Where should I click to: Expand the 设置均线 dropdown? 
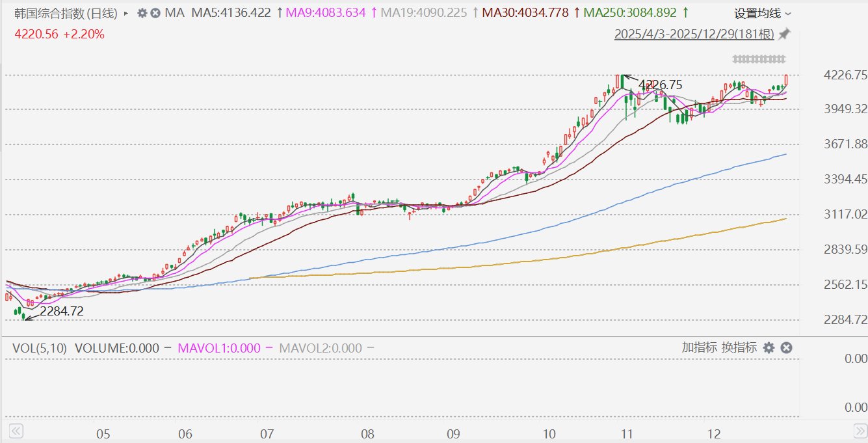(x=763, y=13)
